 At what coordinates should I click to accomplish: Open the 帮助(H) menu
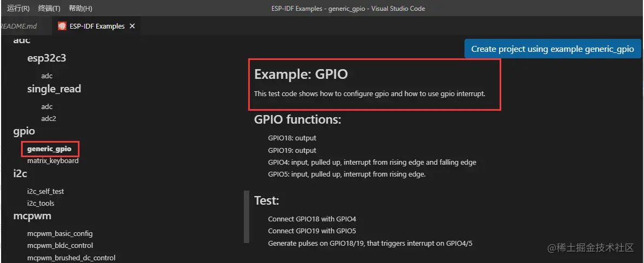pyautogui.click(x=81, y=8)
